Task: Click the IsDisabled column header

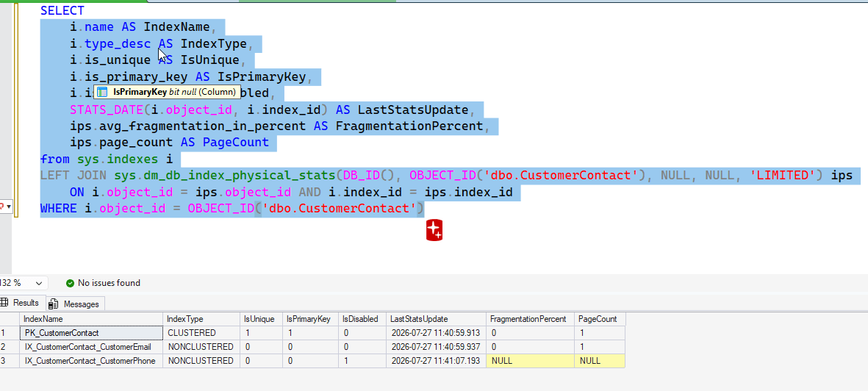Action: [362, 319]
